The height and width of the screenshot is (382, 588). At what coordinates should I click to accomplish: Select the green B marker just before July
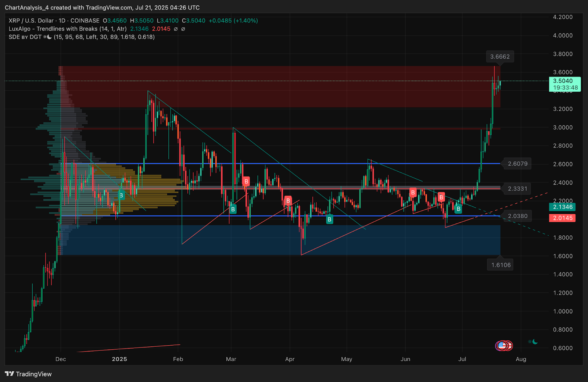458,209
